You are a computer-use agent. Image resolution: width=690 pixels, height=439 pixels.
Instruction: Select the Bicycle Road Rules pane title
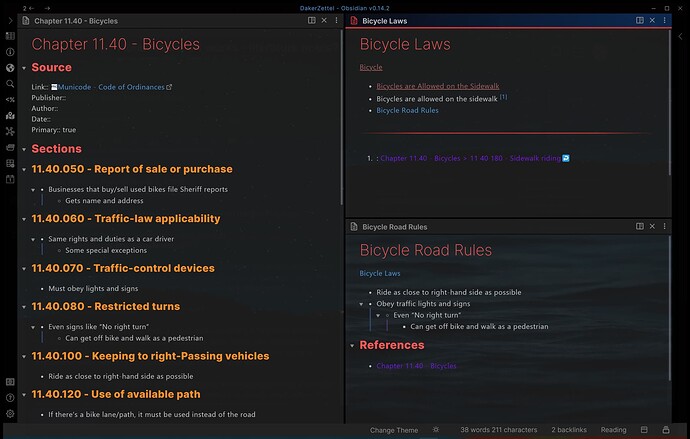point(395,227)
